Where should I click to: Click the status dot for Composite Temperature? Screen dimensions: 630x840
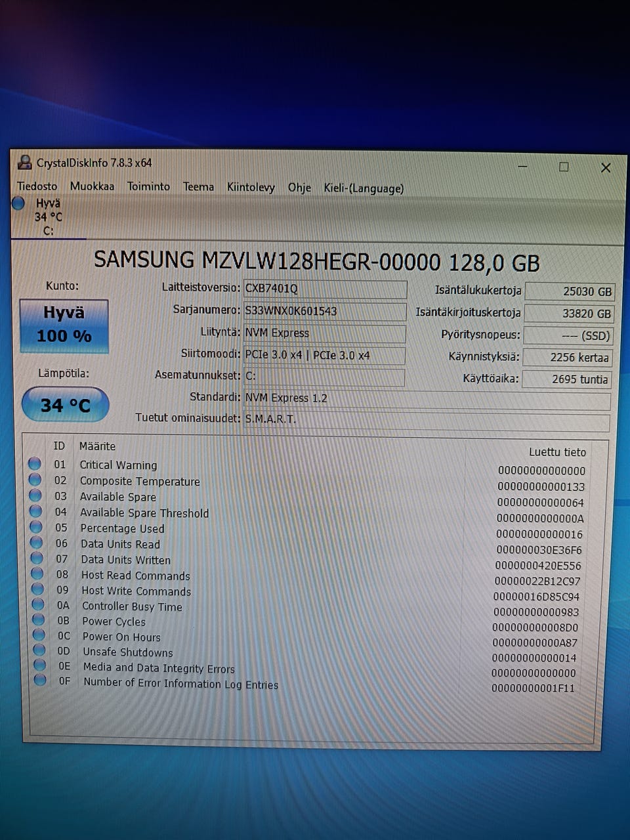coord(35,480)
